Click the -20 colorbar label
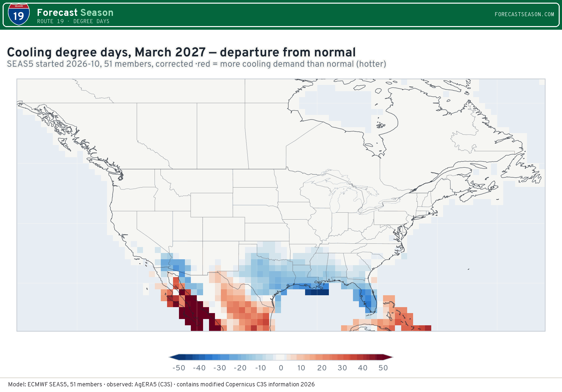The height and width of the screenshot is (392, 562). tap(240, 368)
